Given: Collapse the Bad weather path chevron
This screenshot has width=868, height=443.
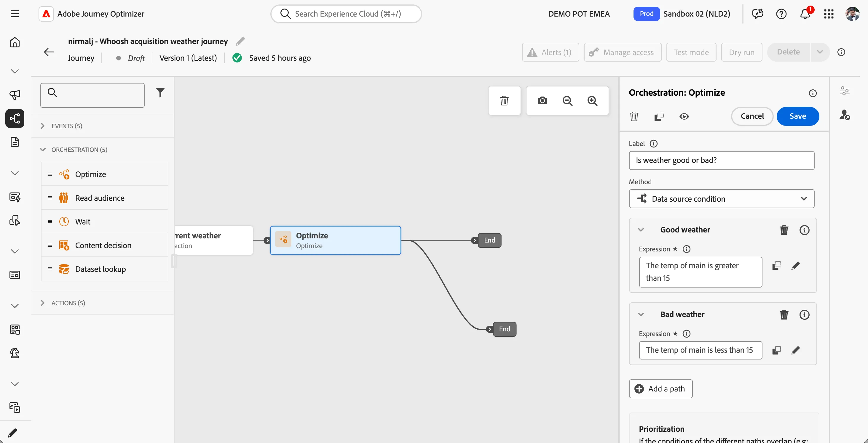Looking at the screenshot, I should point(641,314).
